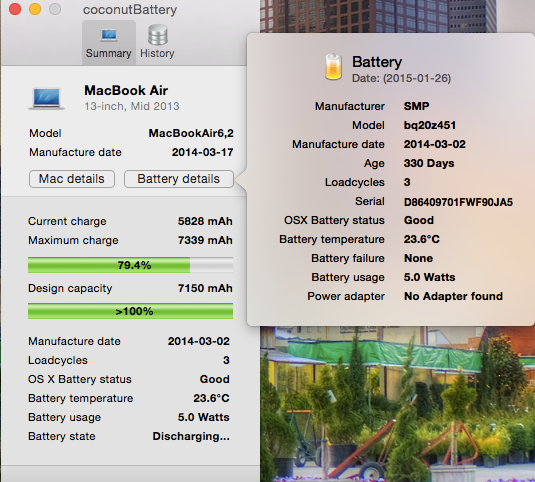This screenshot has height=482, width=535.
Task: Click the >100% design capacity bar
Action: point(130,311)
